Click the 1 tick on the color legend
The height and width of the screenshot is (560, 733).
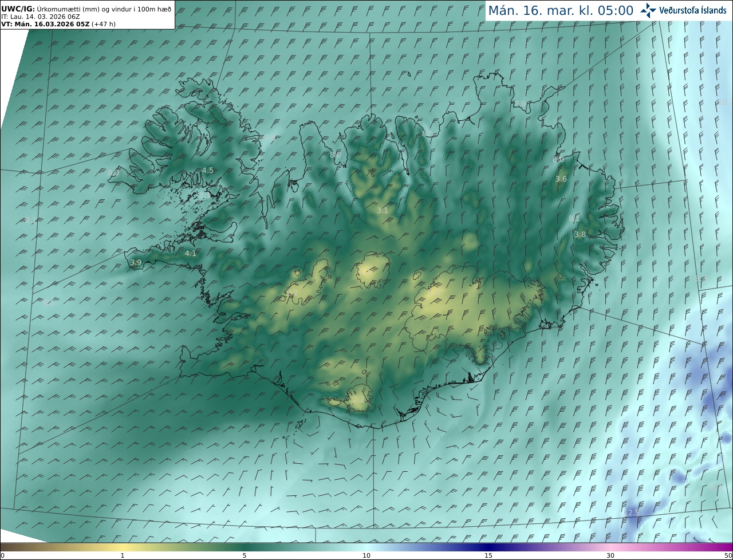123,555
